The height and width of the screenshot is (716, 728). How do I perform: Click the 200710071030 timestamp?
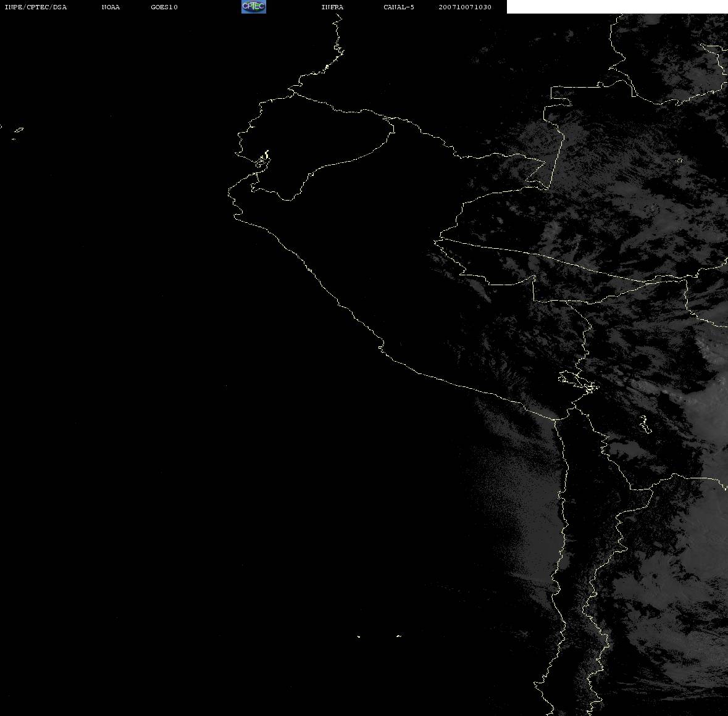[465, 7]
